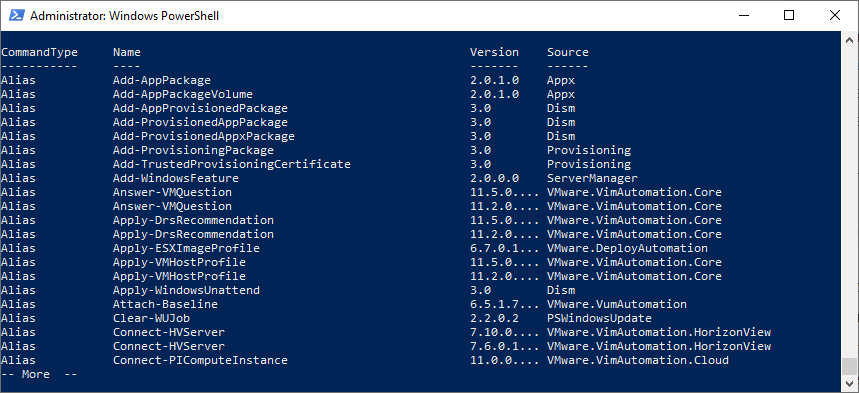Click the scrollbar up arrow
859x393 pixels.
click(x=849, y=39)
